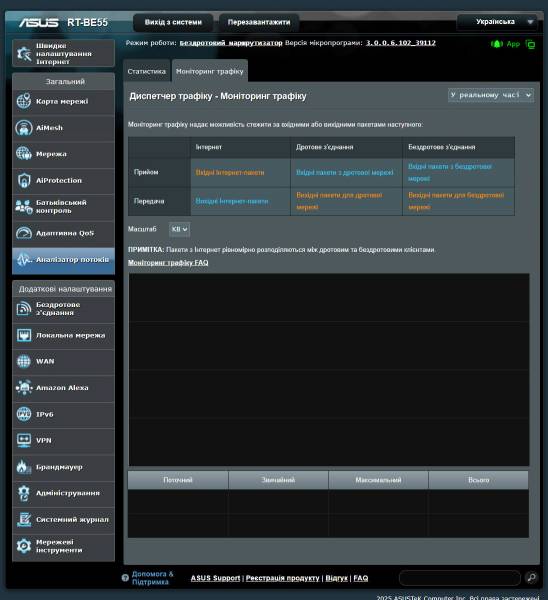This screenshot has height=600, width=548.
Task: Click 'Вихідні пакети для дротової мережі' text
Action: [339, 201]
